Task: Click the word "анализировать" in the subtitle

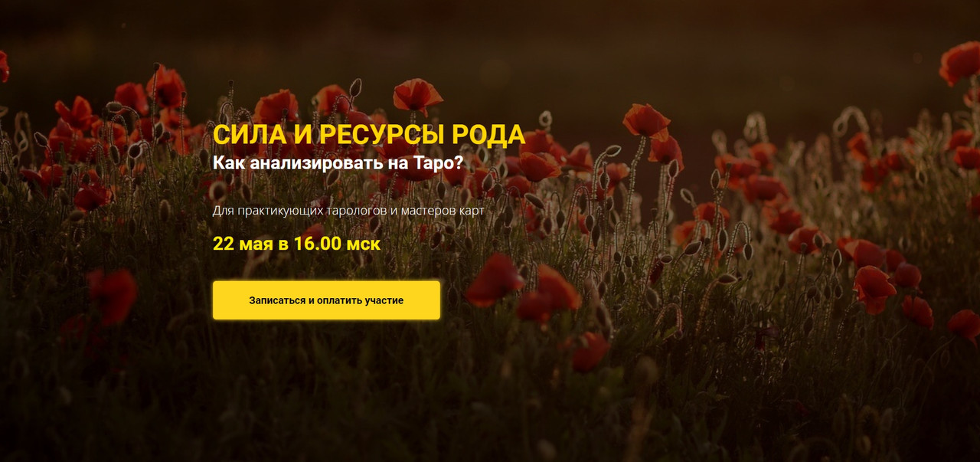Action: point(322,163)
